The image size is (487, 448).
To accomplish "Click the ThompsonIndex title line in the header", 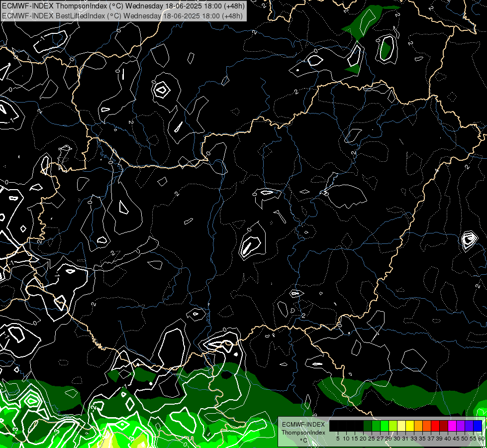I will pyautogui.click(x=123, y=5).
